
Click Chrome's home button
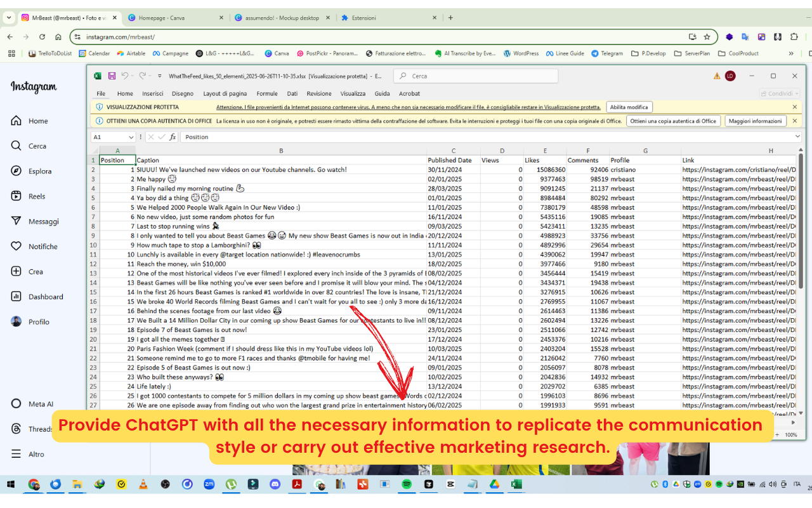click(x=58, y=37)
